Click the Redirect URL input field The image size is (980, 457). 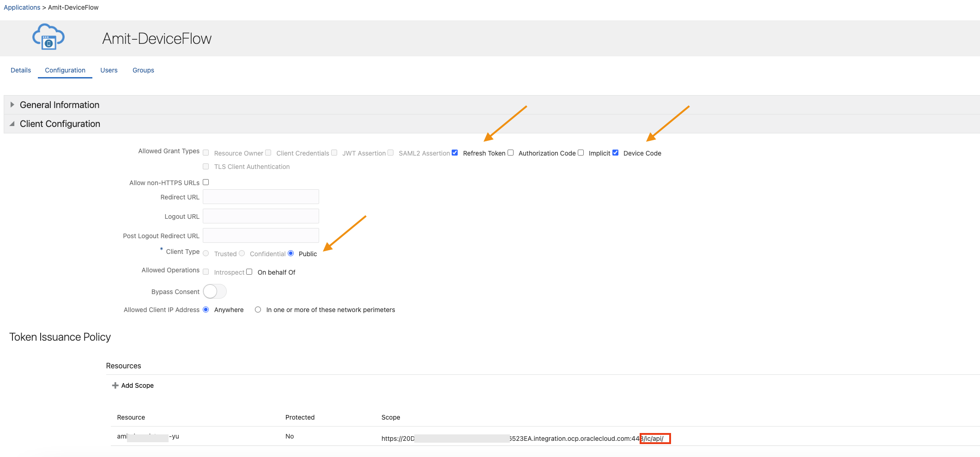[260, 196]
